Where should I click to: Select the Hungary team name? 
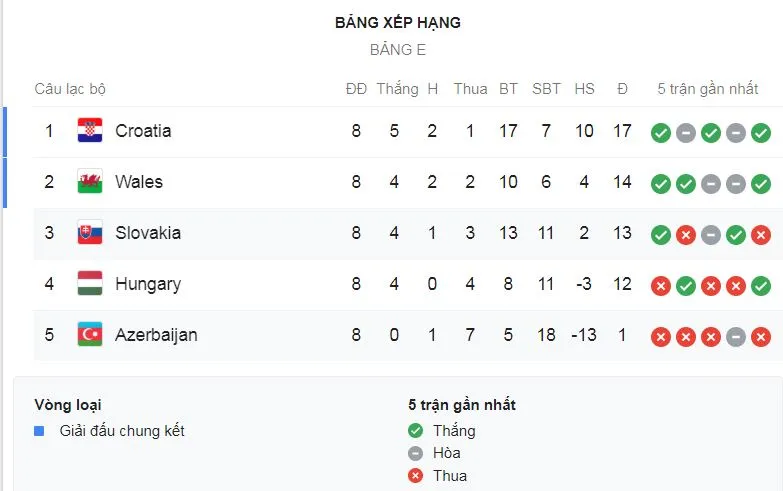148,284
